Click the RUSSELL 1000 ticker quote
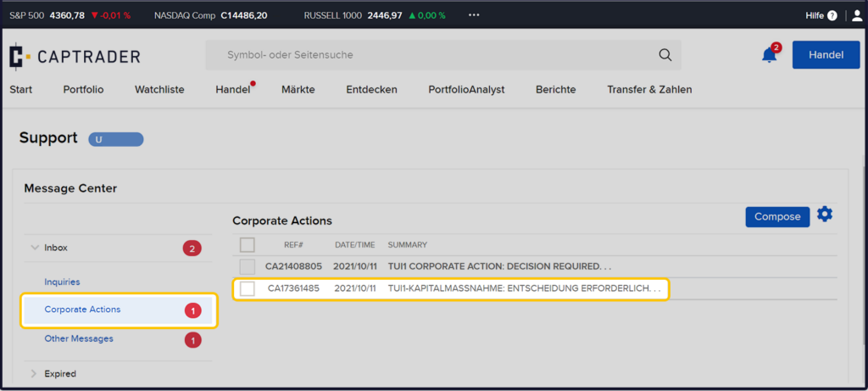 (x=375, y=15)
